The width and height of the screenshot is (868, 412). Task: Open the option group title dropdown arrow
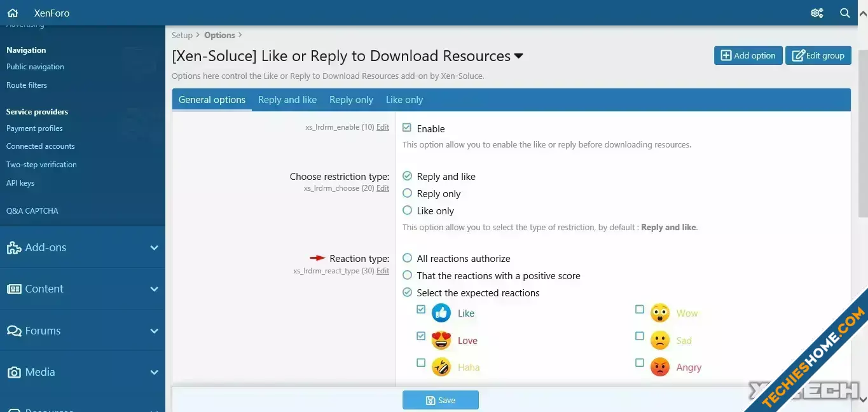(519, 56)
